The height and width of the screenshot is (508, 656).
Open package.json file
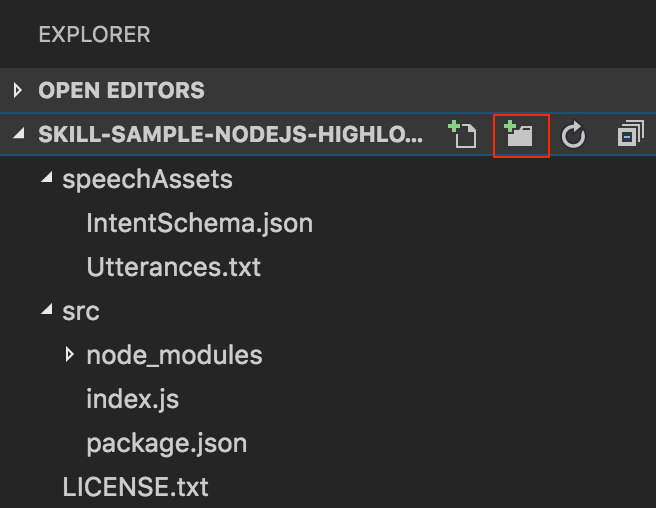point(166,443)
